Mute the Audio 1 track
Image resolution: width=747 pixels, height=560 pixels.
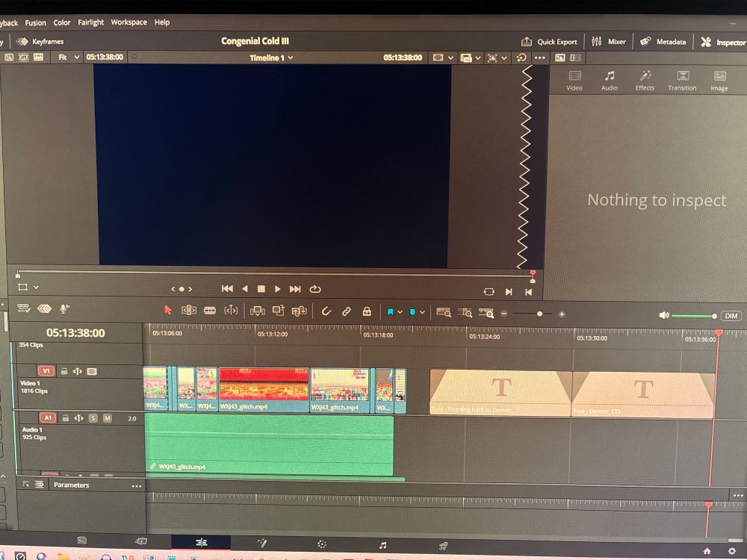(107, 418)
